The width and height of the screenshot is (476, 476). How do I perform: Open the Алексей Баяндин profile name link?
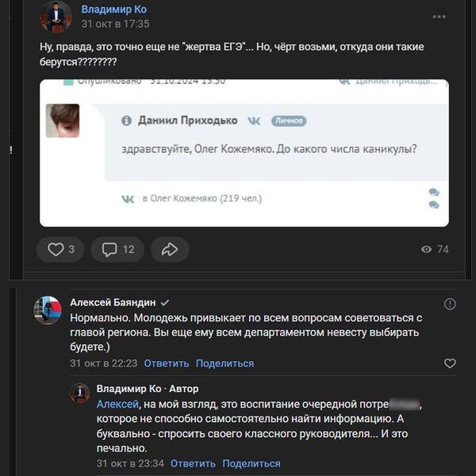click(113, 302)
